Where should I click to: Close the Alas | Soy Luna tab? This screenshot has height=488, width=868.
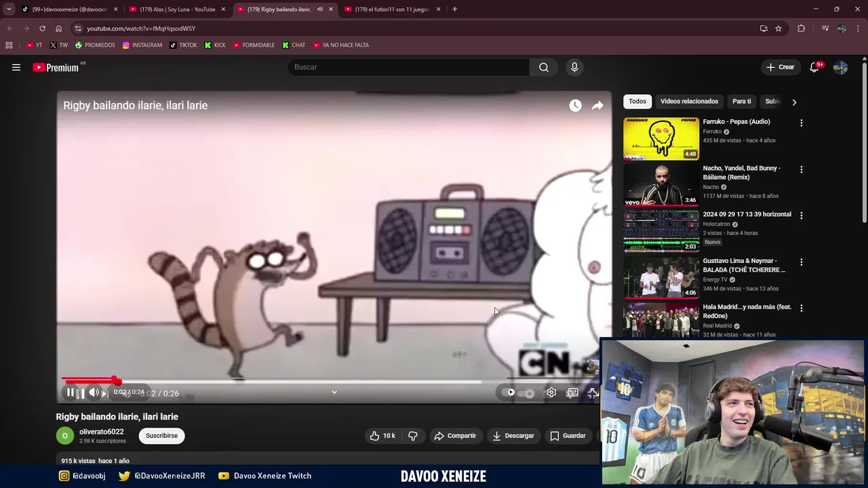click(223, 9)
